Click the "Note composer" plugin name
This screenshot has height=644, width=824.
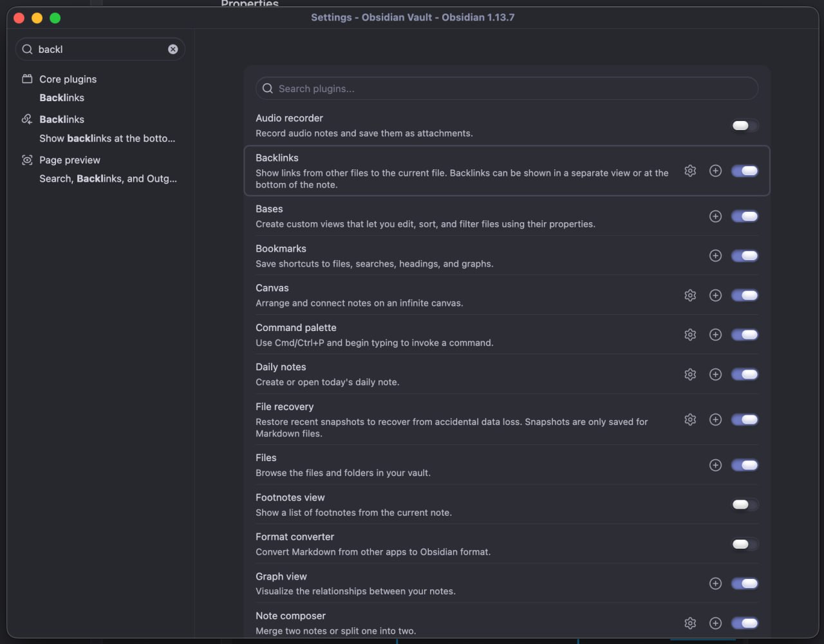pyautogui.click(x=291, y=616)
